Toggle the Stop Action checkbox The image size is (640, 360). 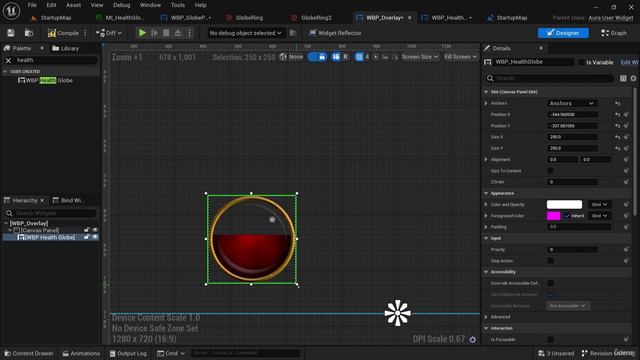(550, 260)
